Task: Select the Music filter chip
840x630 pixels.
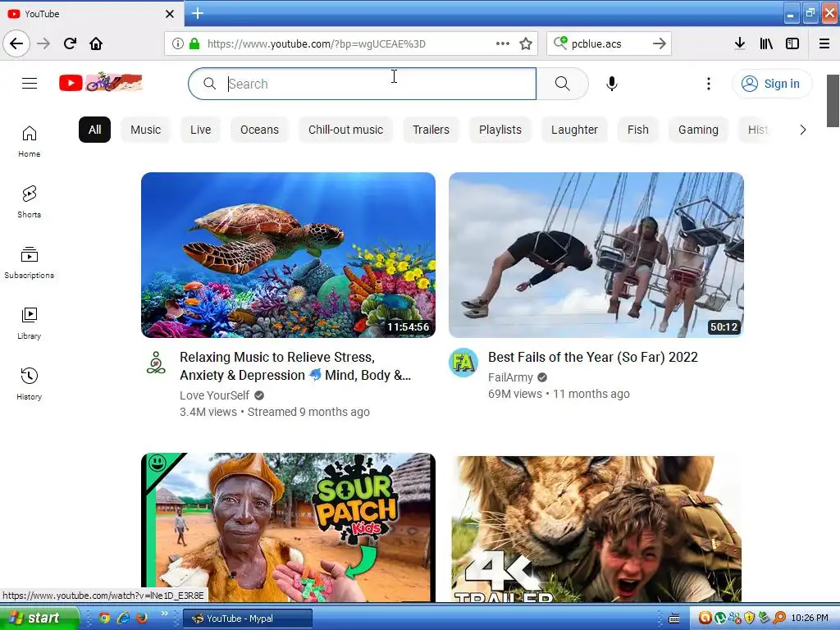Action: pyautogui.click(x=146, y=130)
